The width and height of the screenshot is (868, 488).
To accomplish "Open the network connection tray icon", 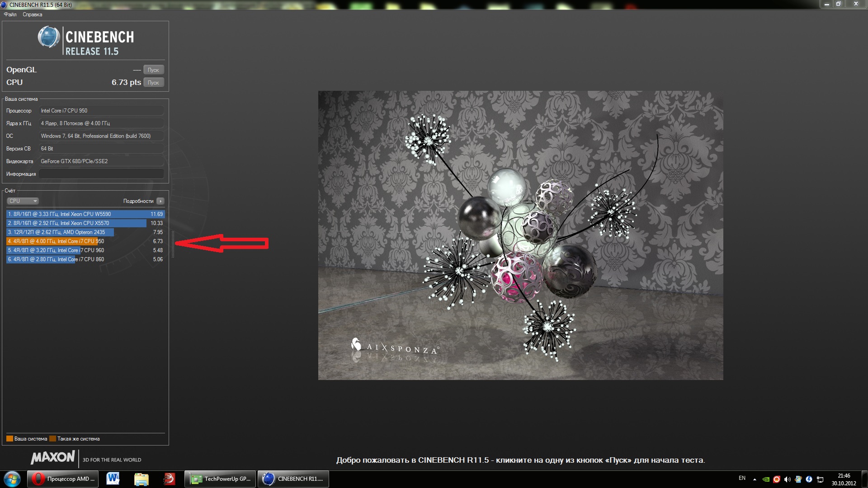I will [820, 479].
